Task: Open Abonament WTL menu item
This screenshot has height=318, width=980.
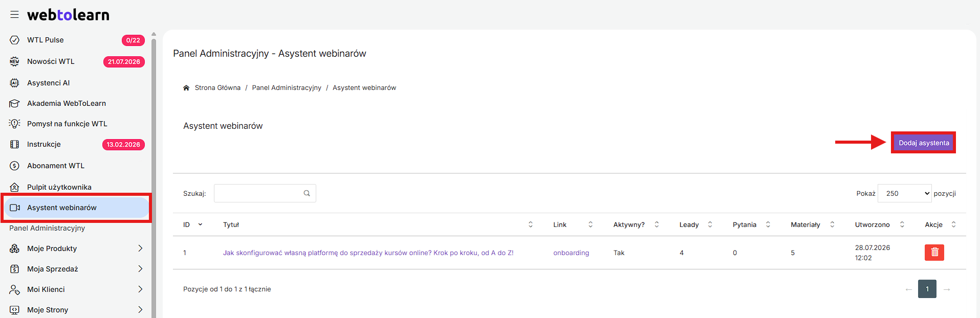Action: [x=56, y=166]
